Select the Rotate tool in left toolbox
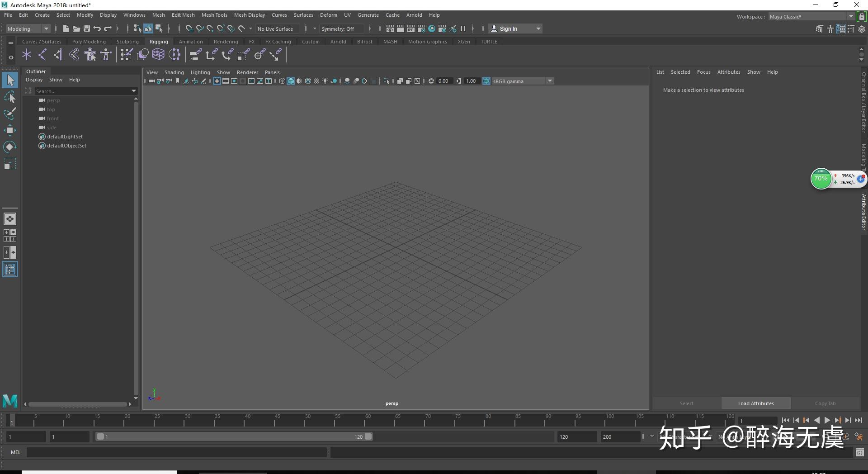The image size is (868, 474). (9, 147)
